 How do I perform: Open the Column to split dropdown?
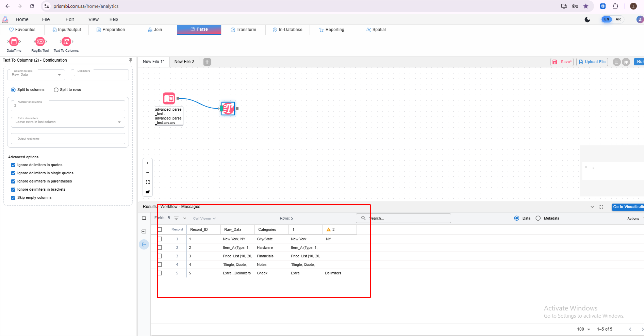pyautogui.click(x=36, y=75)
